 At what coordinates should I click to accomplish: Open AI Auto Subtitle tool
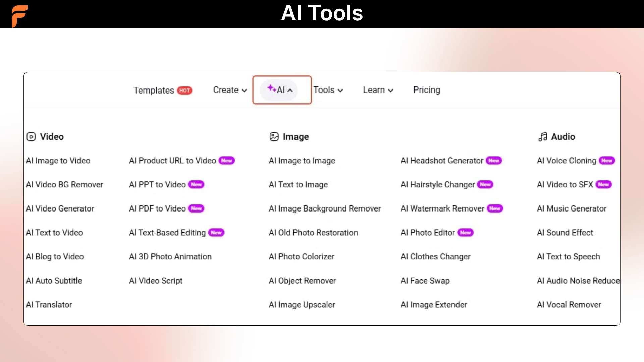54,281
